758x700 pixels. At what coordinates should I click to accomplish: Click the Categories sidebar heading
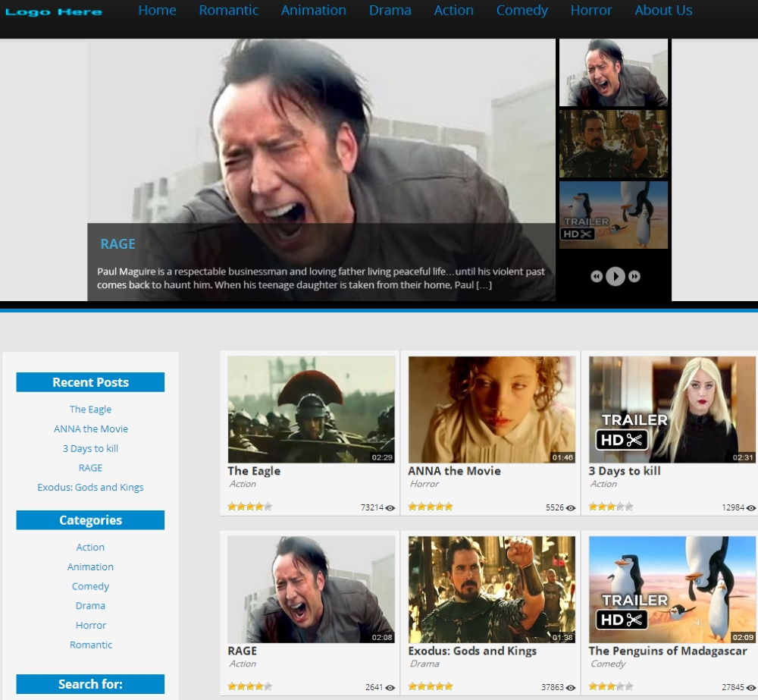tap(90, 520)
